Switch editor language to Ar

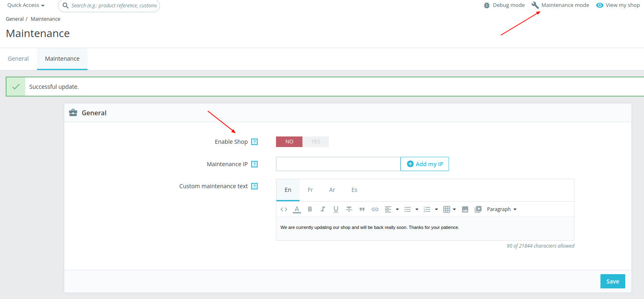(332, 190)
